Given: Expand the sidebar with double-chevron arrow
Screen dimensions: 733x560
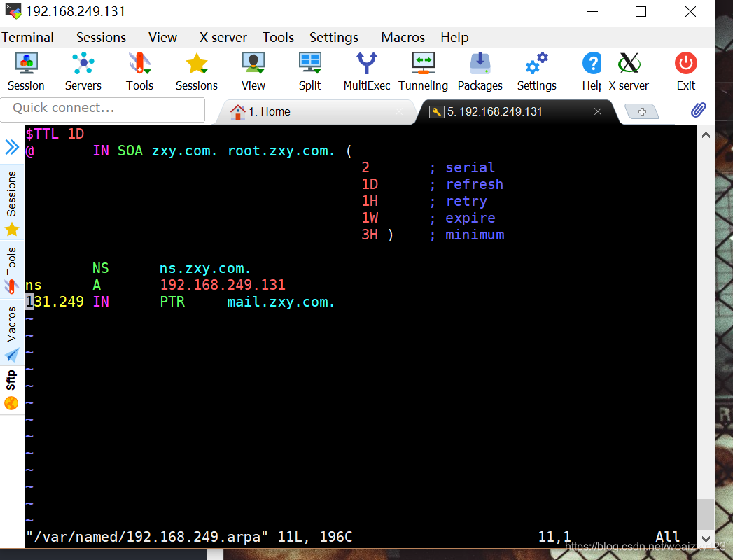Looking at the screenshot, I should [x=12, y=147].
